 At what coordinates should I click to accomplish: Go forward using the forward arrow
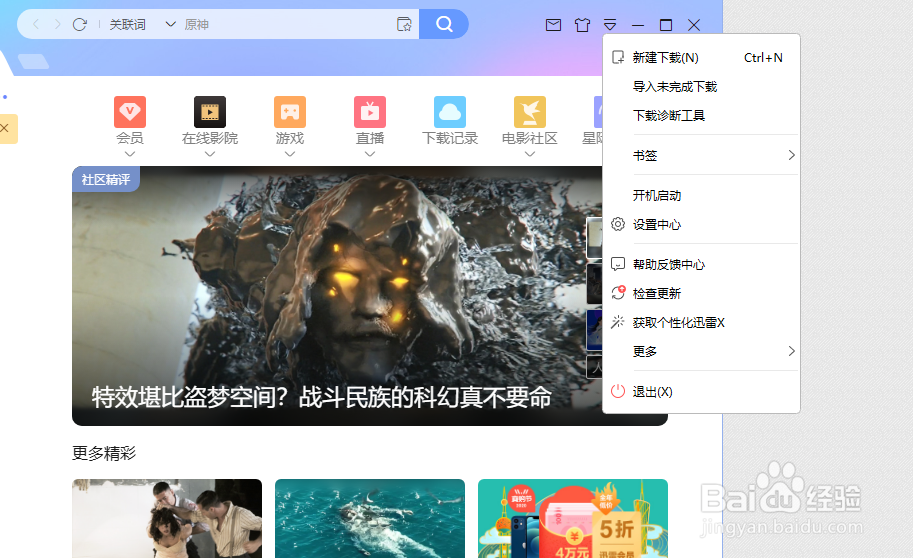57,24
